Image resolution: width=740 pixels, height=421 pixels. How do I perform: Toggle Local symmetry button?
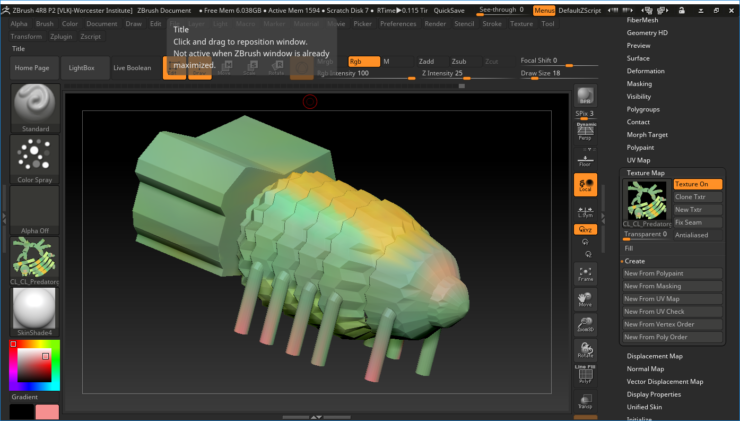tap(586, 184)
